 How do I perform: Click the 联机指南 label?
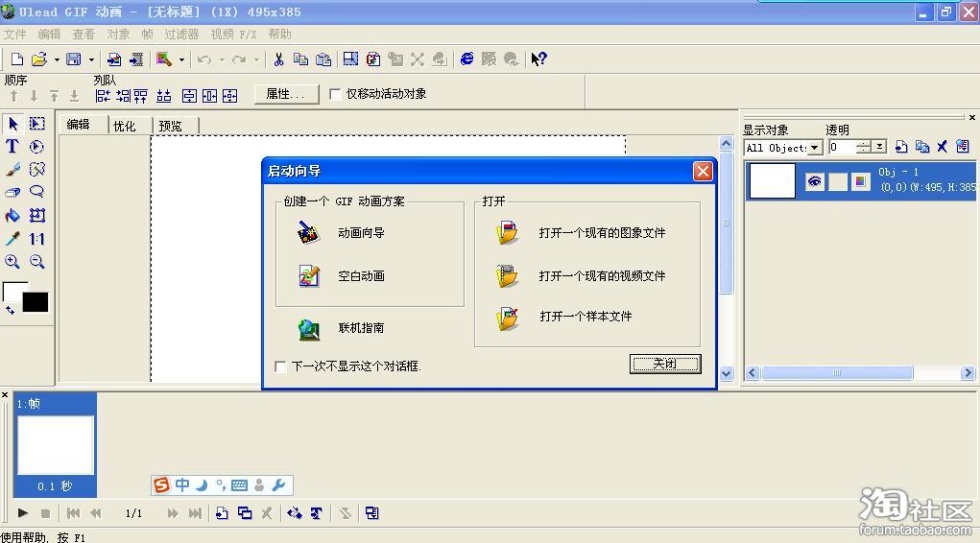[x=361, y=328]
